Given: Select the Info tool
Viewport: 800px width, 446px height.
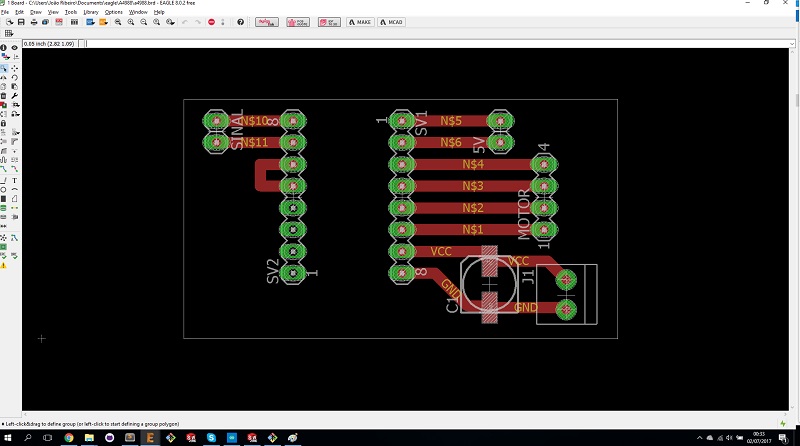Looking at the screenshot, I should point(4,47).
